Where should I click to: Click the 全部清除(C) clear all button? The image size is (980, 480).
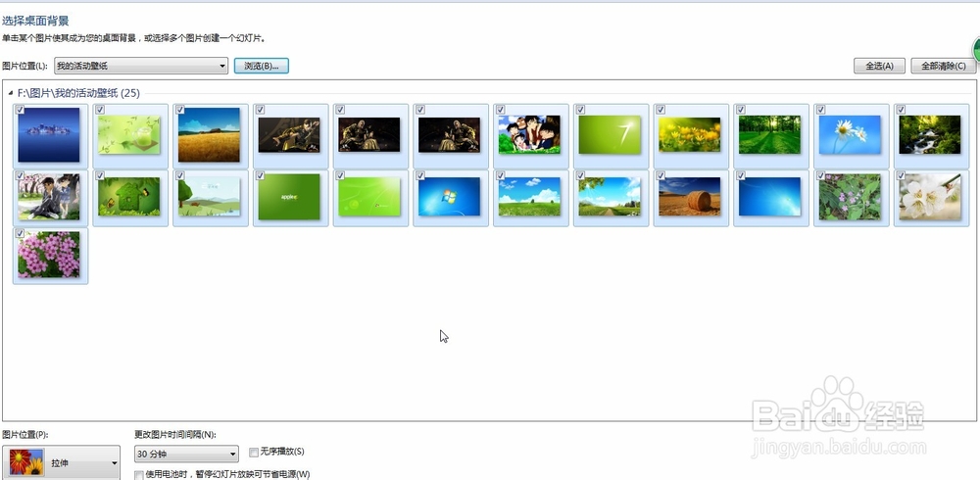coord(943,66)
